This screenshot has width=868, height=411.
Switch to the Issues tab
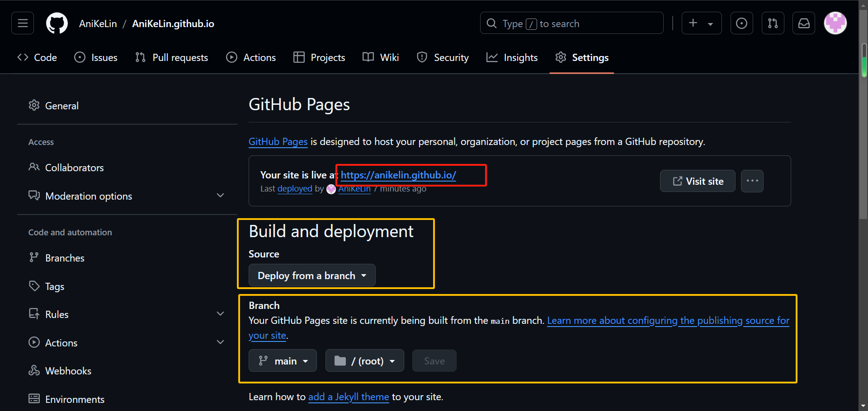tap(96, 57)
